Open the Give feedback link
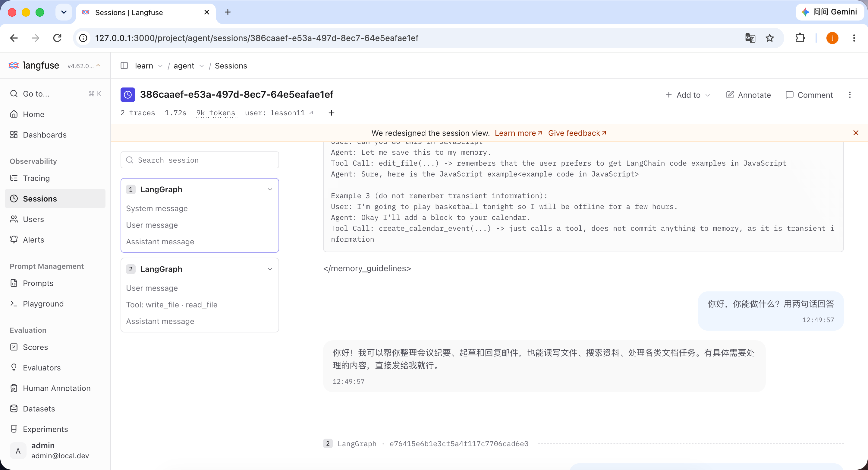This screenshot has width=868, height=470. pos(577,133)
